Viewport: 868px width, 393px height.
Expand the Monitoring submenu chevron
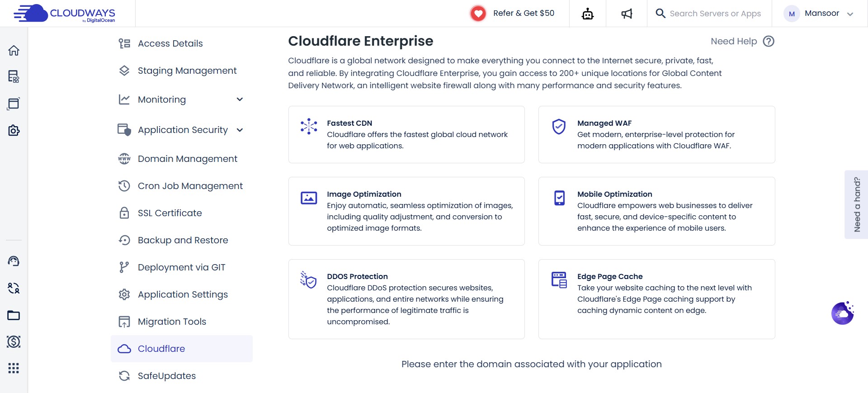[x=240, y=99]
